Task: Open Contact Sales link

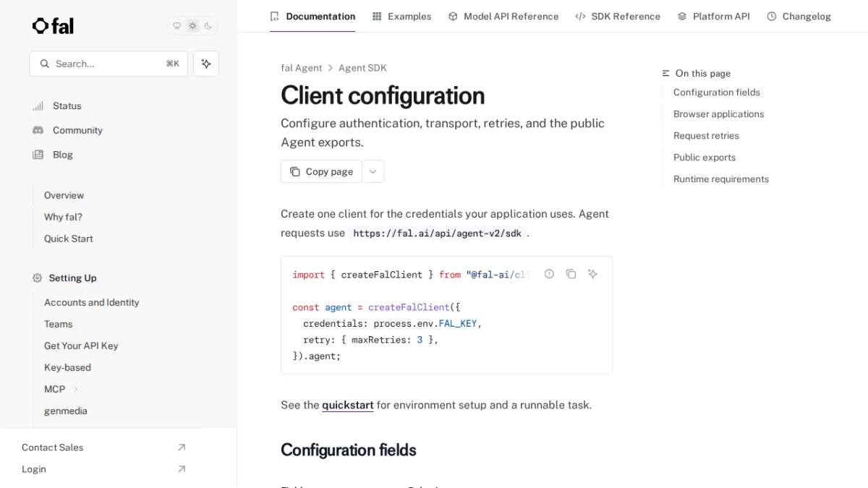Action: (x=53, y=448)
